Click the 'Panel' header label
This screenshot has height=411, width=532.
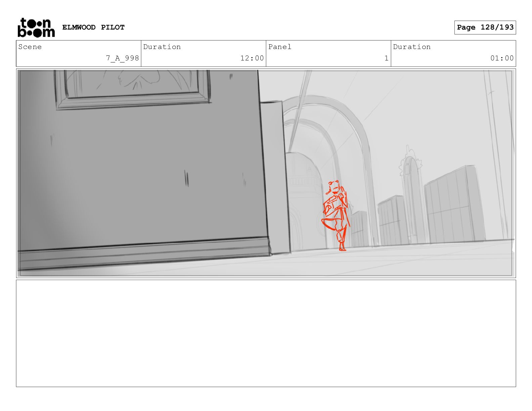tap(280, 47)
